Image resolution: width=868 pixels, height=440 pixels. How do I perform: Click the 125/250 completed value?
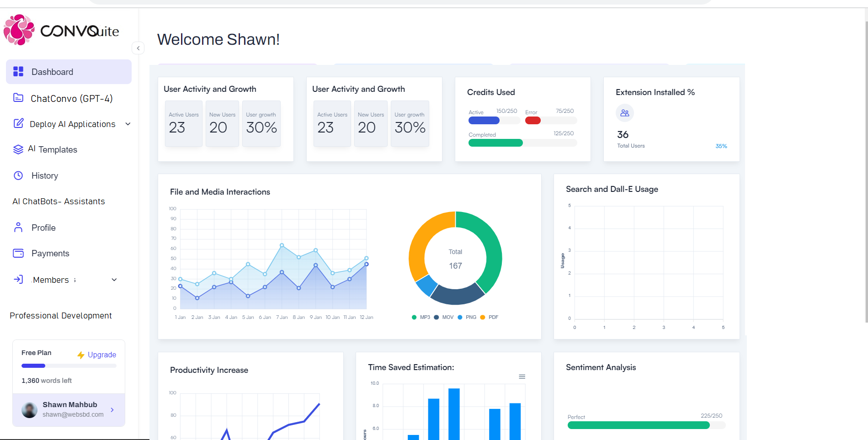564,133
